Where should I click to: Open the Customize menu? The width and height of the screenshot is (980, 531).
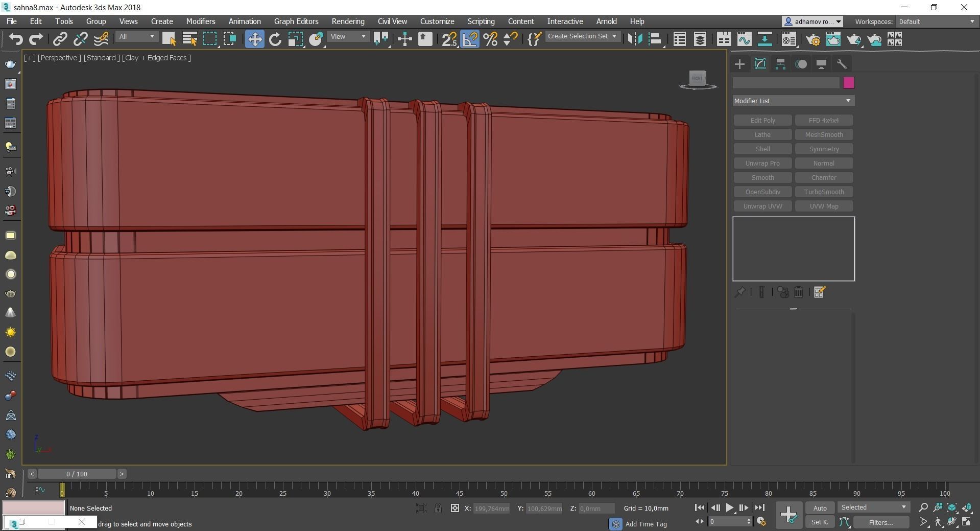pos(437,21)
